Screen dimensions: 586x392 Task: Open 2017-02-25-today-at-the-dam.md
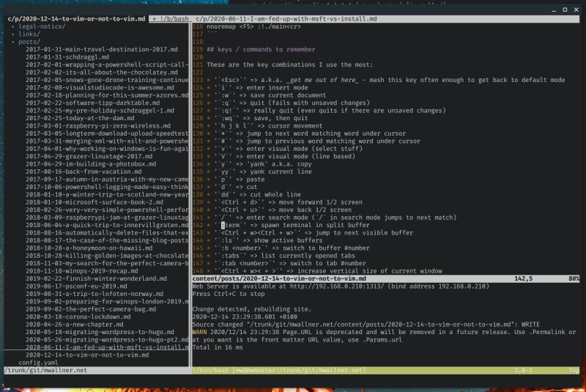pos(80,118)
